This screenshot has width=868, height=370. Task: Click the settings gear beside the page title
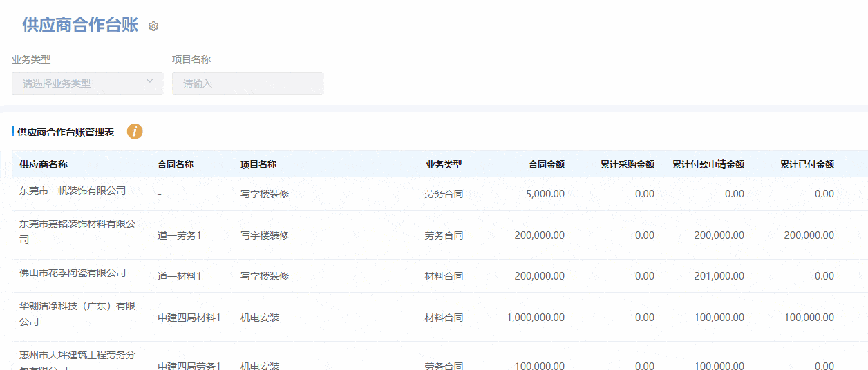tap(153, 26)
